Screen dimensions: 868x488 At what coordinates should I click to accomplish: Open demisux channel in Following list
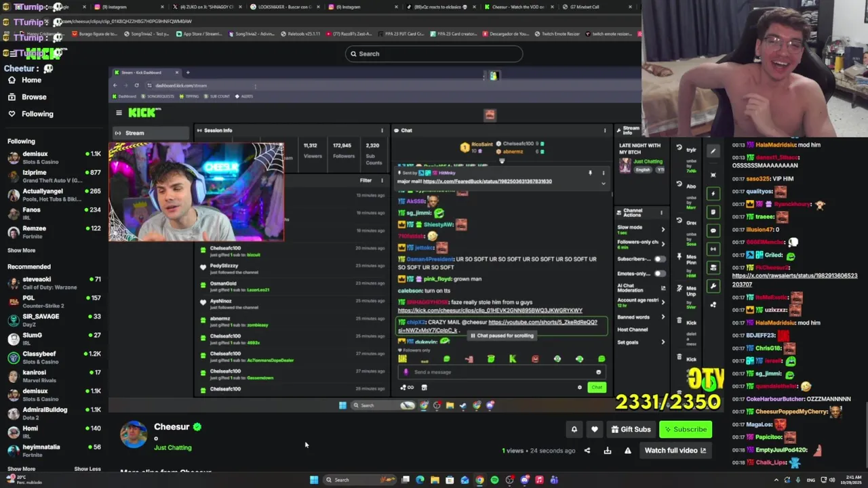(x=54, y=157)
